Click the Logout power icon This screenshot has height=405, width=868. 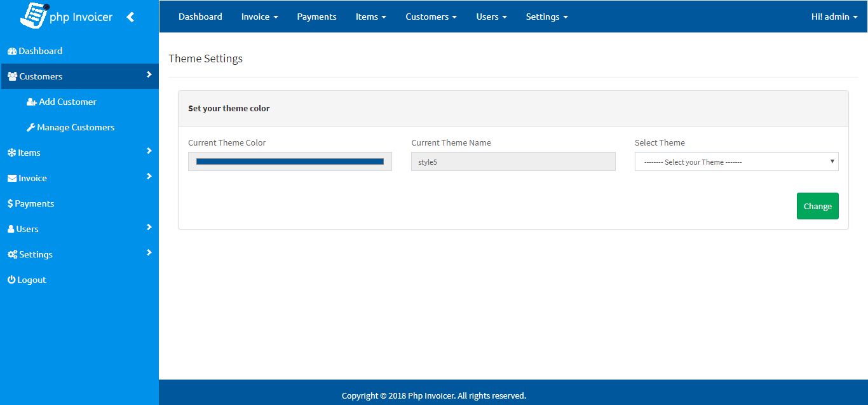(x=11, y=280)
